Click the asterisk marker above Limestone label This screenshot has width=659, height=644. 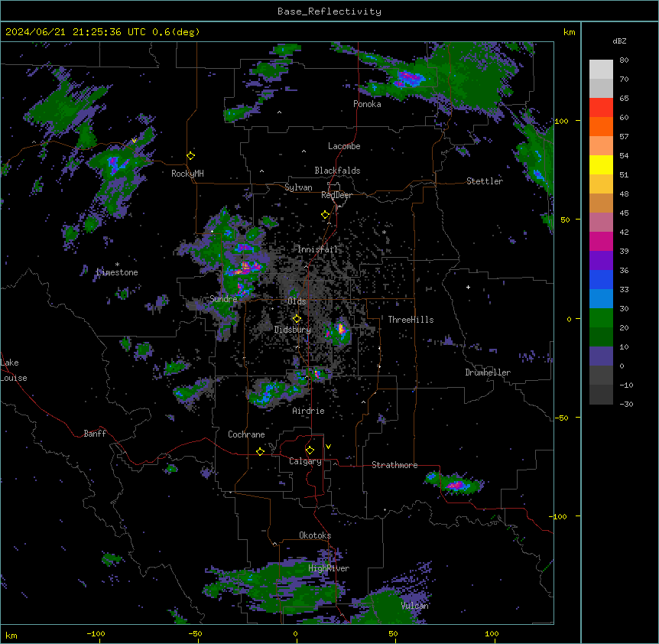click(117, 265)
